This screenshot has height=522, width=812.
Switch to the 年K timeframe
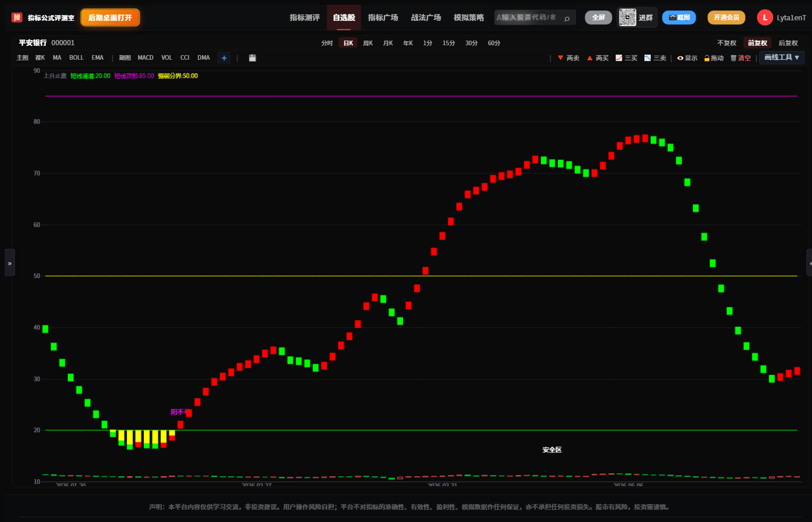pyautogui.click(x=408, y=43)
